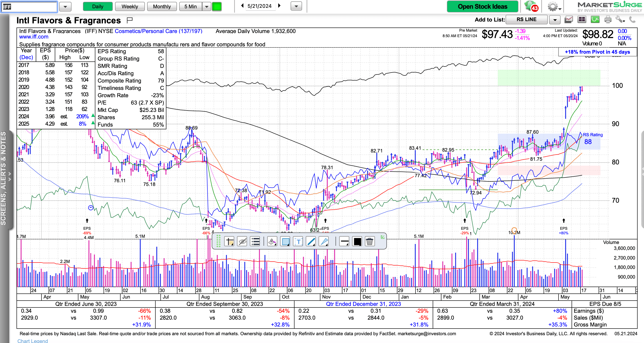Image resolution: width=644 pixels, height=343 pixels.
Task: Click the black color swatch in drawing toolbar
Action: [x=357, y=241]
